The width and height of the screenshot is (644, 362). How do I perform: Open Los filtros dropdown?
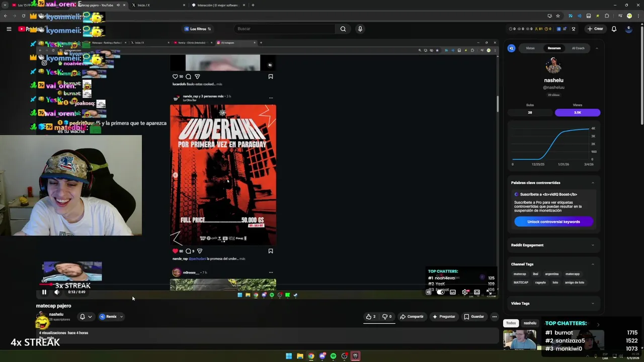click(197, 29)
